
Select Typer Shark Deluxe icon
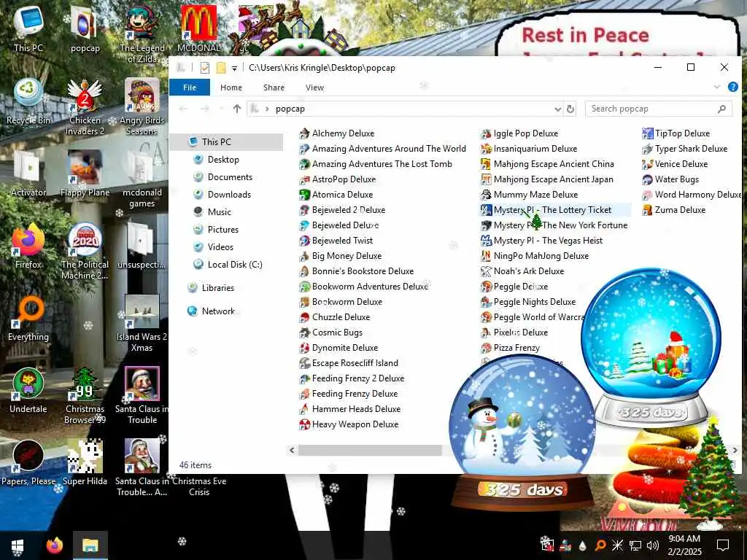coord(647,149)
